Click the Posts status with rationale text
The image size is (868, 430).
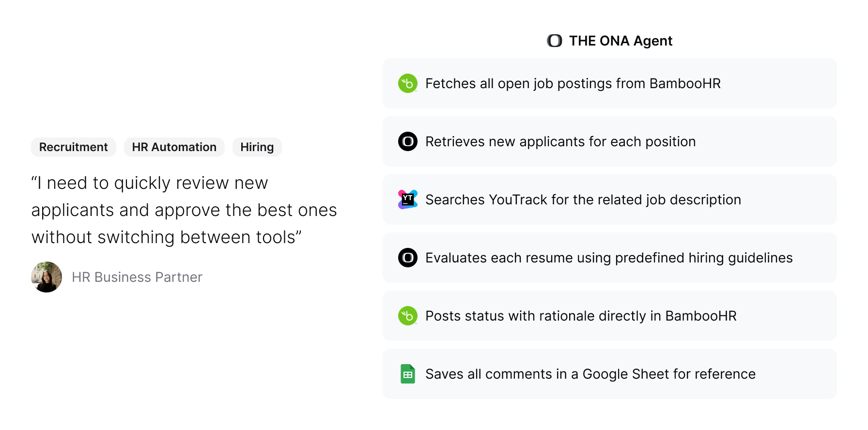coord(581,316)
